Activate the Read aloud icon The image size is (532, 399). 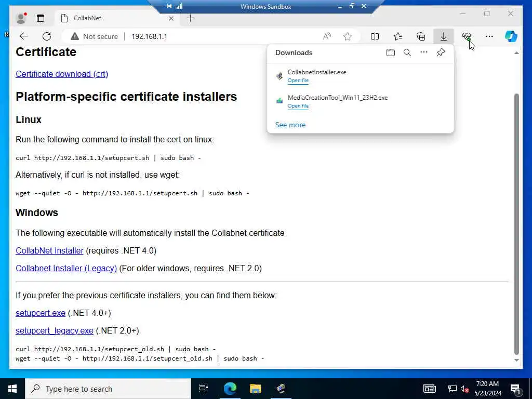click(x=327, y=36)
